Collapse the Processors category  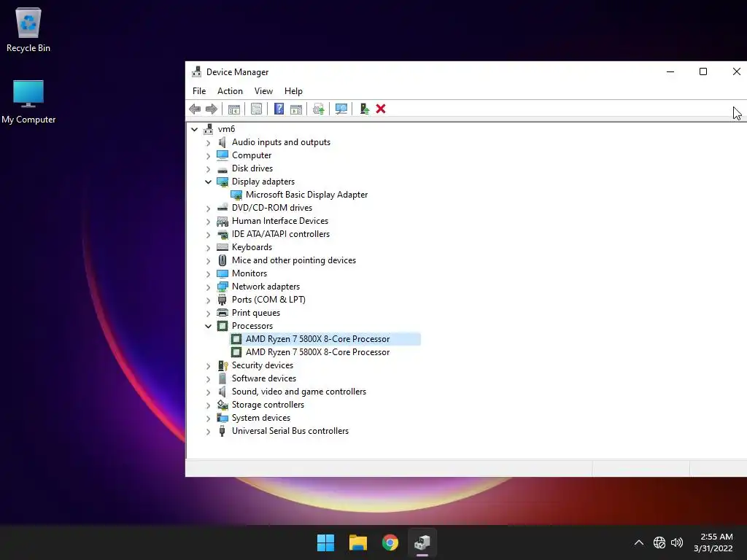208,326
